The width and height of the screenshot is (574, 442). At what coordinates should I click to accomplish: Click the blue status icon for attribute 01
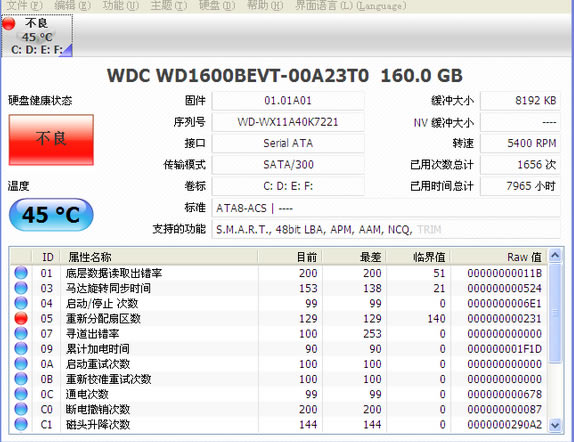point(21,273)
